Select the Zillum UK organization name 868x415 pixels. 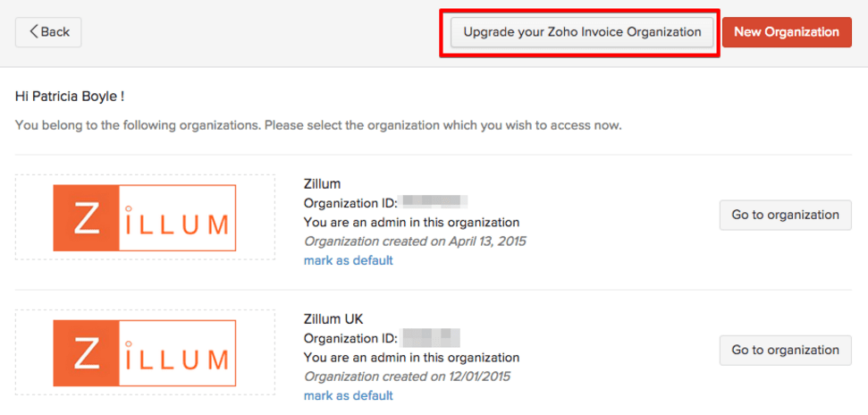[333, 319]
